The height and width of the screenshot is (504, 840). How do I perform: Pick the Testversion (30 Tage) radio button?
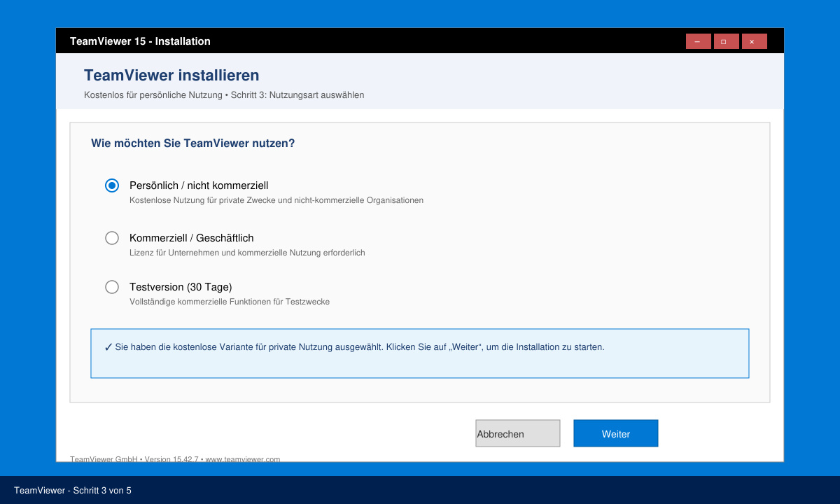(x=112, y=287)
